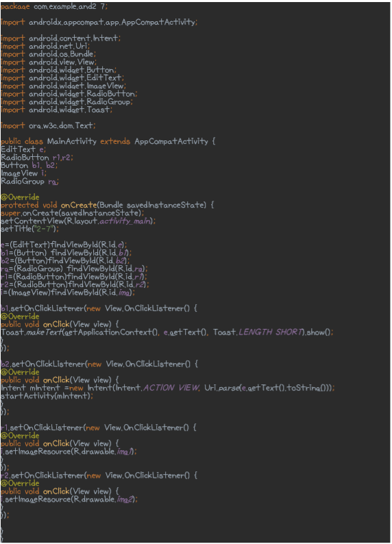
Task: Click the Toast.makeText line
Action: [x=167, y=332]
